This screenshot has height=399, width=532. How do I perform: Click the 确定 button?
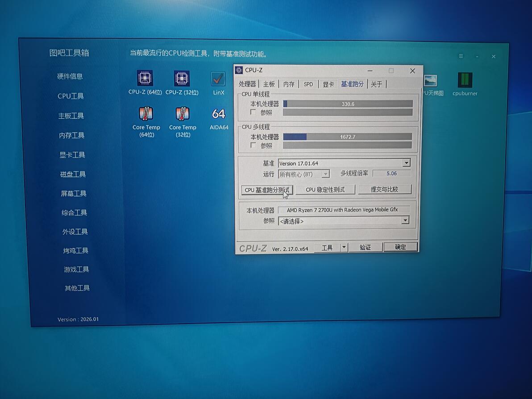click(400, 247)
